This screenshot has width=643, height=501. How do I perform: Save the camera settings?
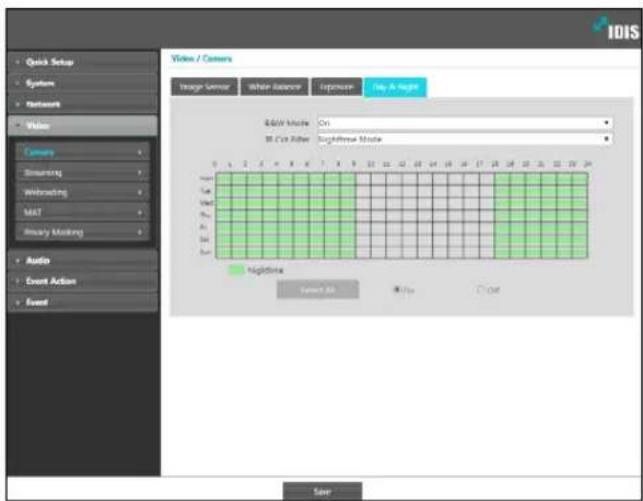(x=322, y=491)
